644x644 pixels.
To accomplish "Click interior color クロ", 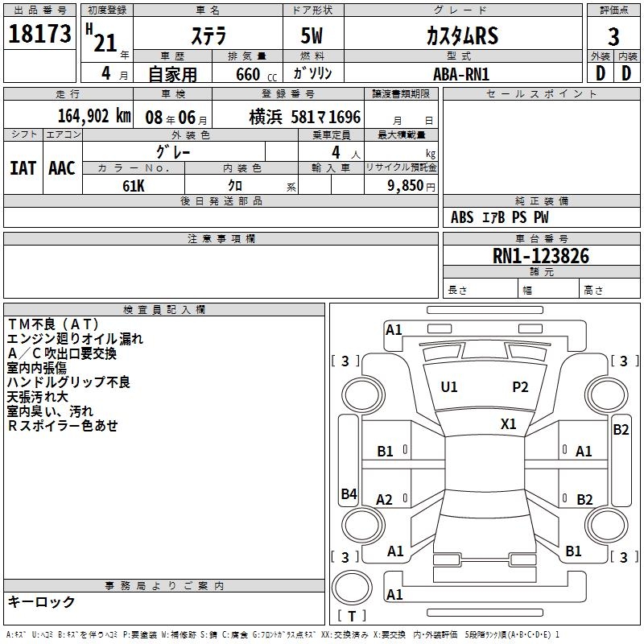I will (235, 186).
